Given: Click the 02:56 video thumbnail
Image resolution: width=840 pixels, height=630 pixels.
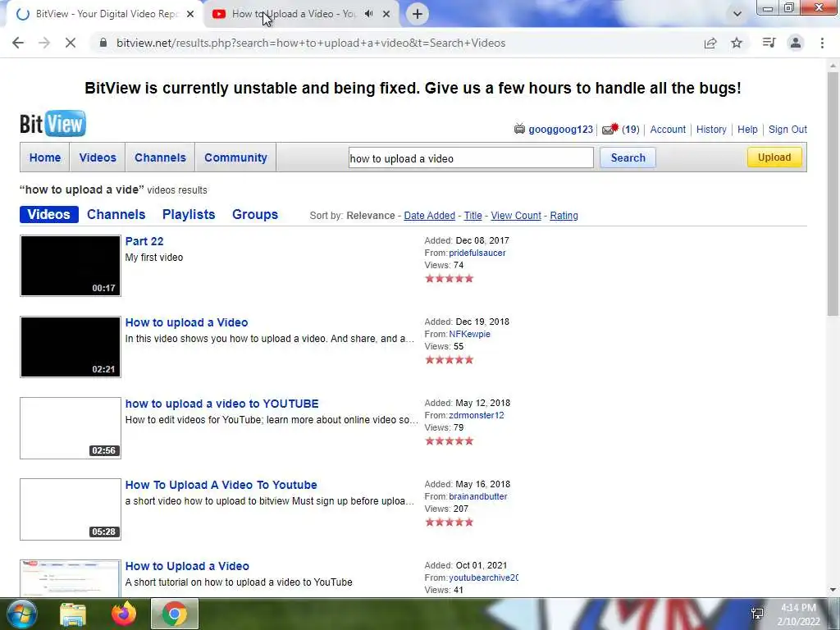Looking at the screenshot, I should 71,428.
